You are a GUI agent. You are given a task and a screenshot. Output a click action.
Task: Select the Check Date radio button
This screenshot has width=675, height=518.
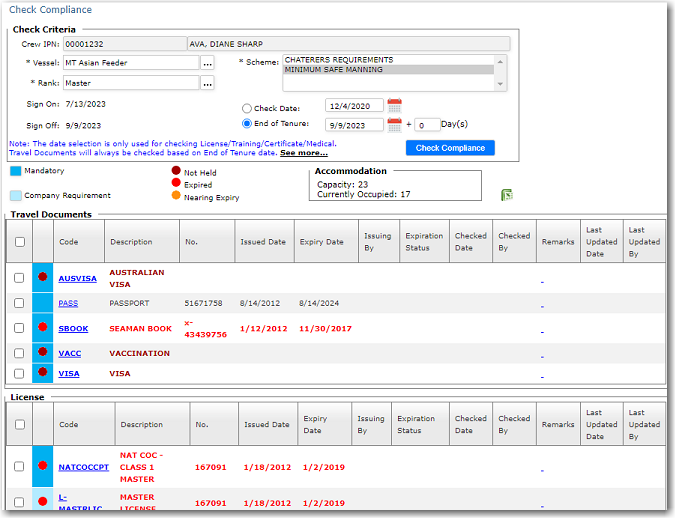(x=247, y=108)
